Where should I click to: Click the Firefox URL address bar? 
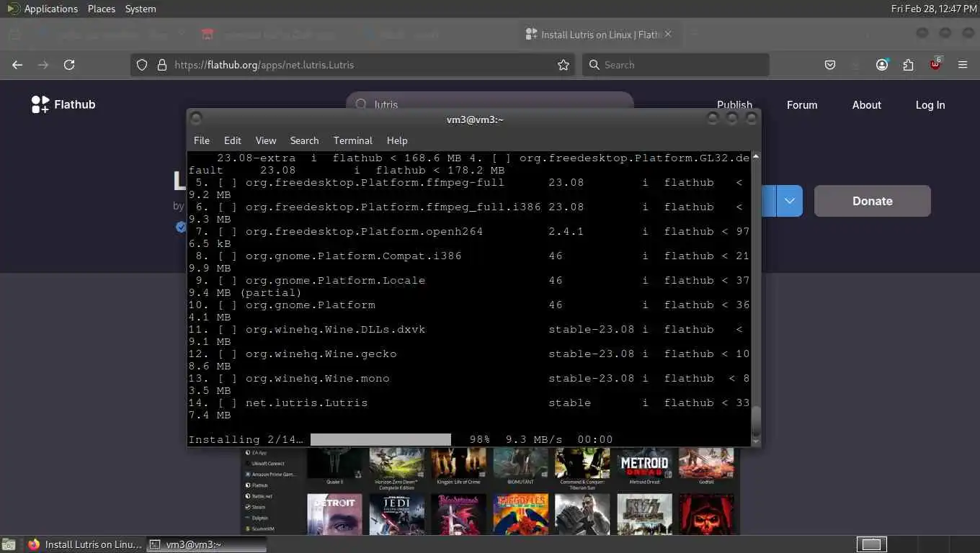[x=353, y=65]
